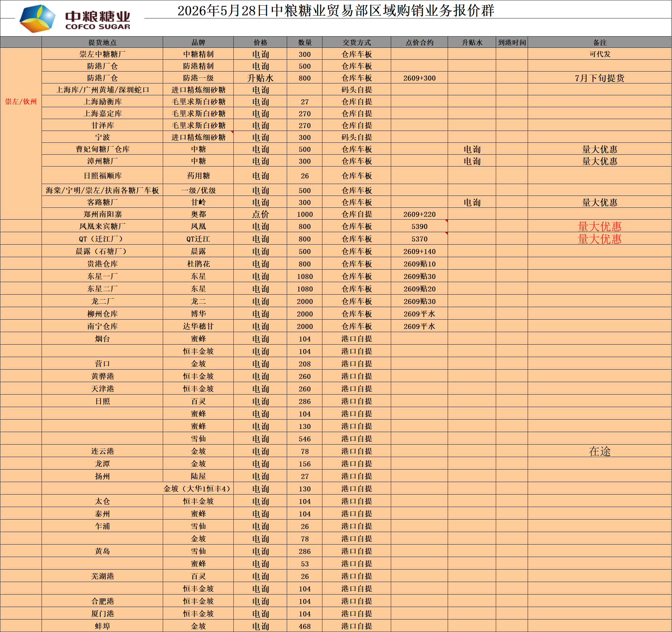Click the 晨露（石塘厂）cell
Screen dimensions: 672x632
[x=102, y=251]
